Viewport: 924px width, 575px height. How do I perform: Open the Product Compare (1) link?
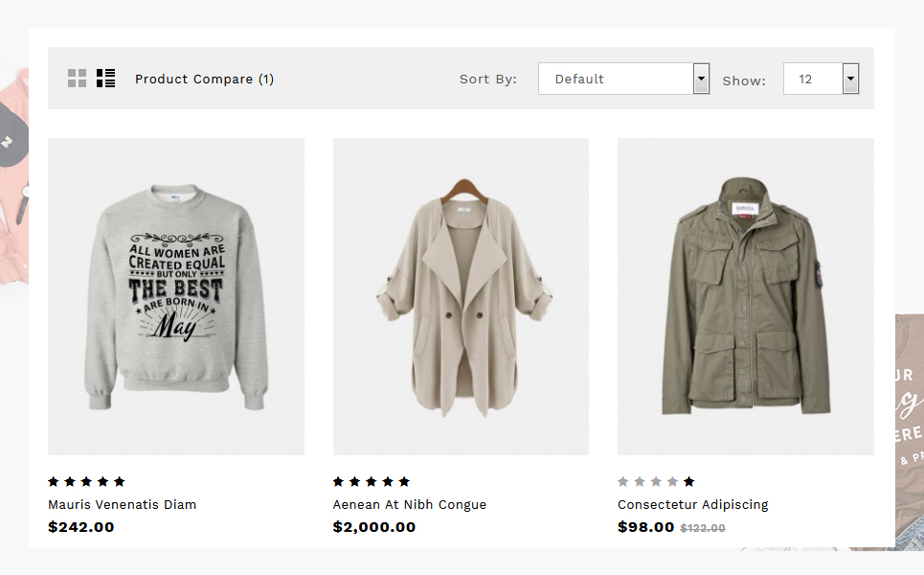[x=204, y=80]
